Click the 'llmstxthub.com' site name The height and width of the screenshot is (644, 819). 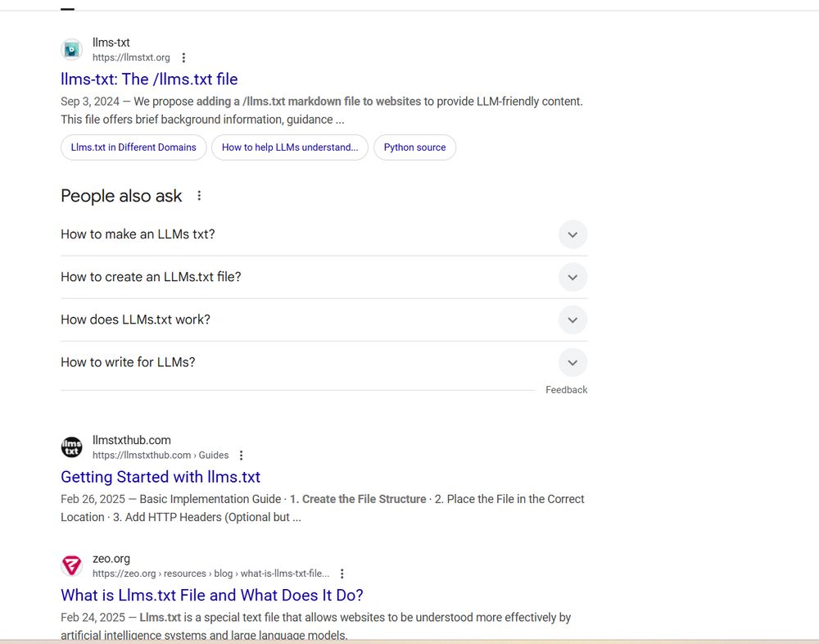(x=132, y=440)
